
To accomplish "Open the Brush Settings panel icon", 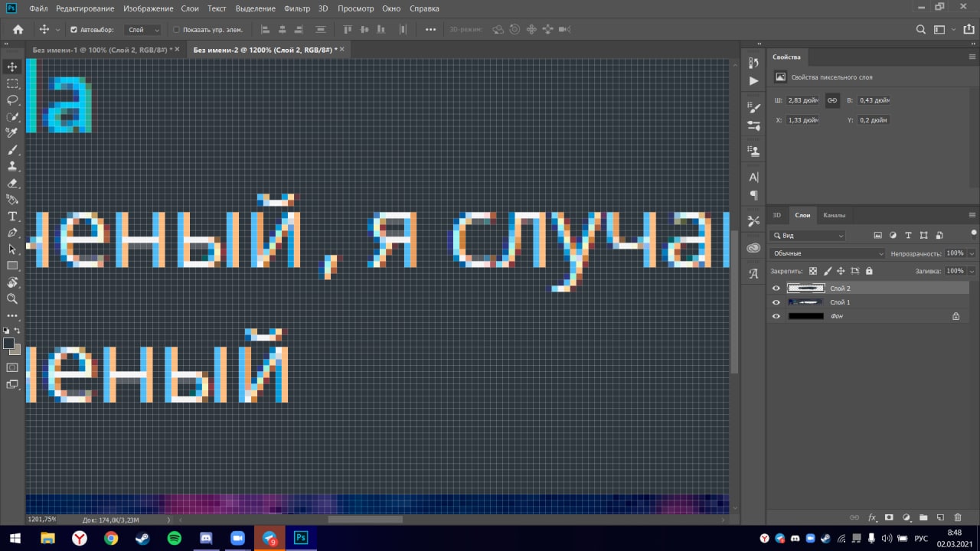I will click(x=753, y=109).
